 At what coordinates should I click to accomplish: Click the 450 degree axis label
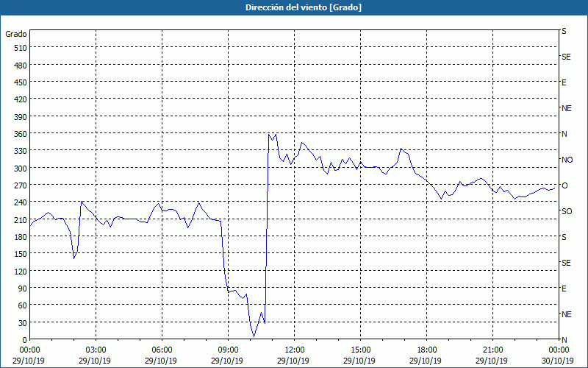coord(21,82)
